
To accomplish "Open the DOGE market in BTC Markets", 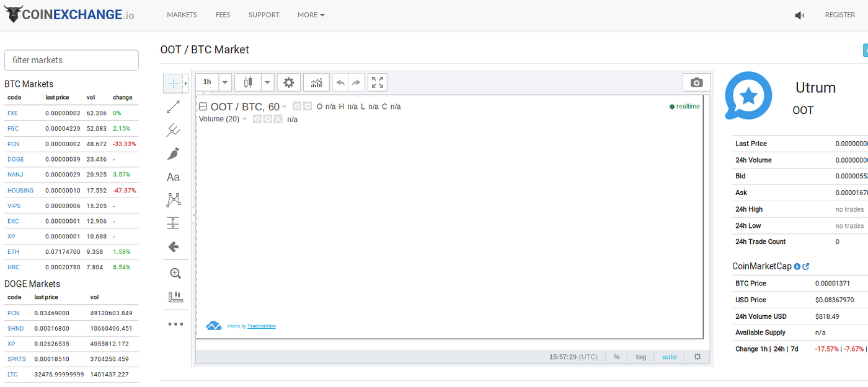I will click(15, 159).
